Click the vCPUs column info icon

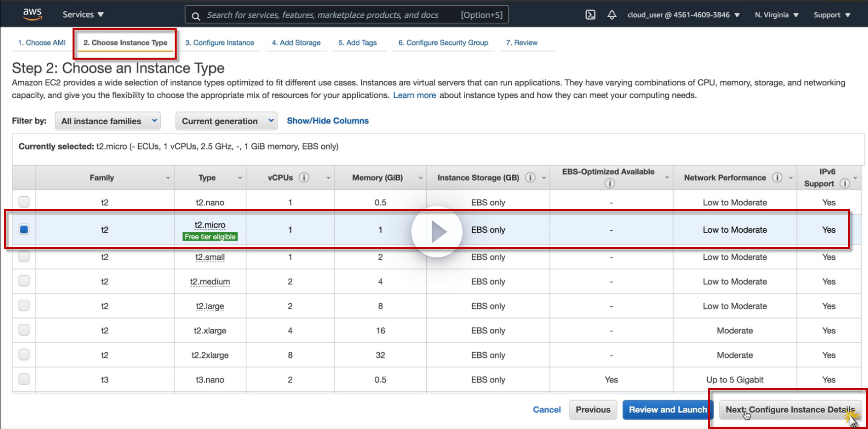coord(304,178)
